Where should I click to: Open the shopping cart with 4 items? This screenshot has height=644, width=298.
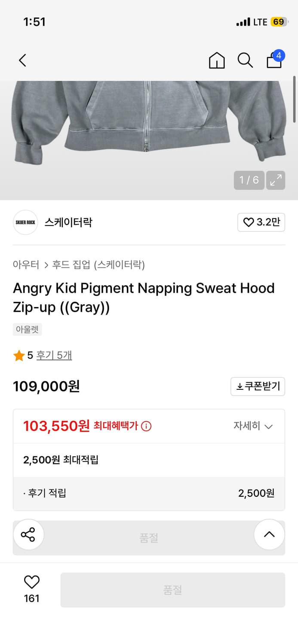pos(274,61)
